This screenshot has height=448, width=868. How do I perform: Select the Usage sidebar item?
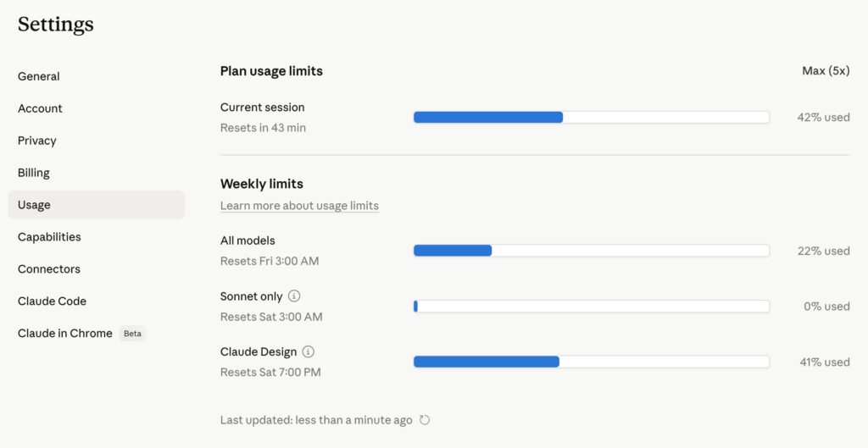[34, 205]
